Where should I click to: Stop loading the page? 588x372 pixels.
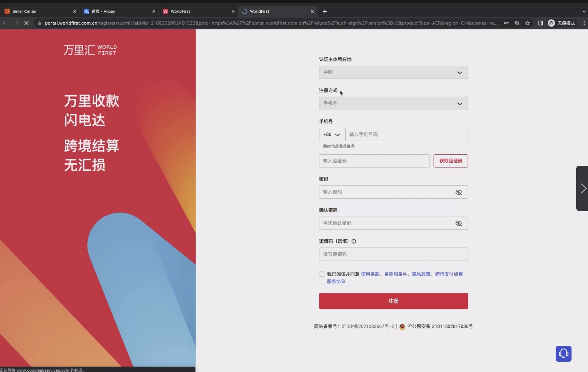(x=26, y=23)
